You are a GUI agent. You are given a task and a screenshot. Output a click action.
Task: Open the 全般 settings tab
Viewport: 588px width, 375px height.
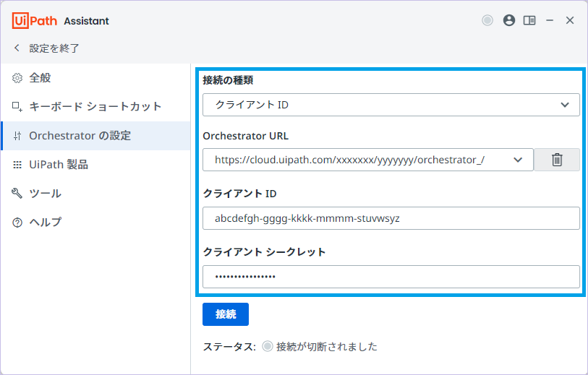click(95, 78)
